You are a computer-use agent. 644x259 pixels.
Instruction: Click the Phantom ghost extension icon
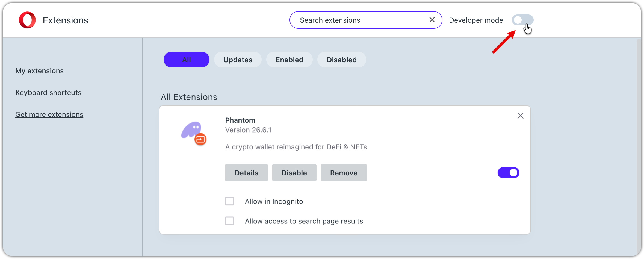(191, 130)
